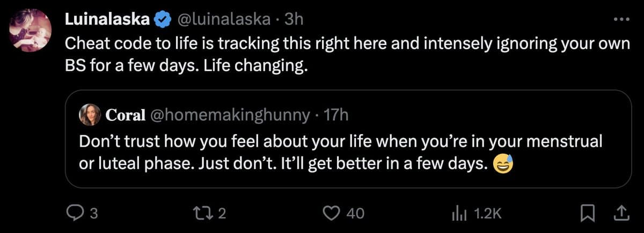Click the share upload arrow icon
Viewport: 644px width, 233px height.
[621, 214]
